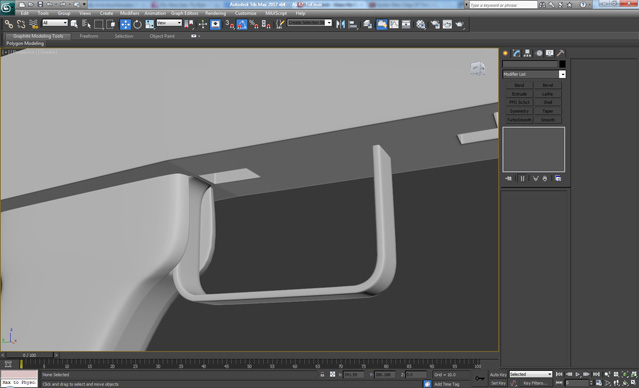Select the Unlink Selection tool
The width and height of the screenshot is (639, 388).
[21, 24]
